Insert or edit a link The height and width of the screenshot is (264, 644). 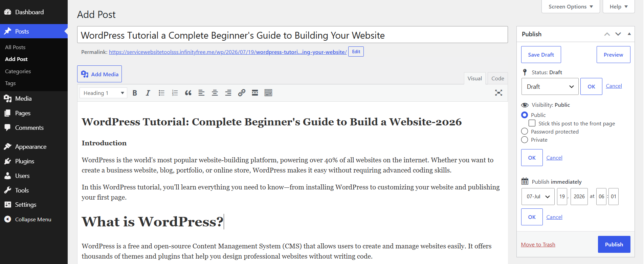tap(242, 93)
